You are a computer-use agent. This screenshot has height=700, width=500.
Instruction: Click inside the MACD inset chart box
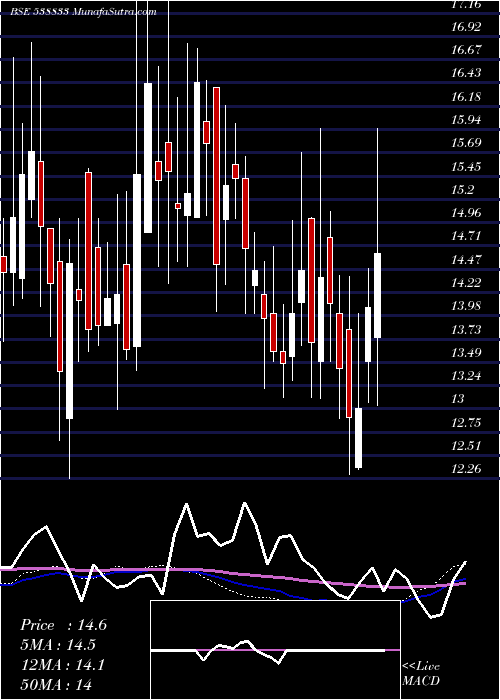click(275, 650)
